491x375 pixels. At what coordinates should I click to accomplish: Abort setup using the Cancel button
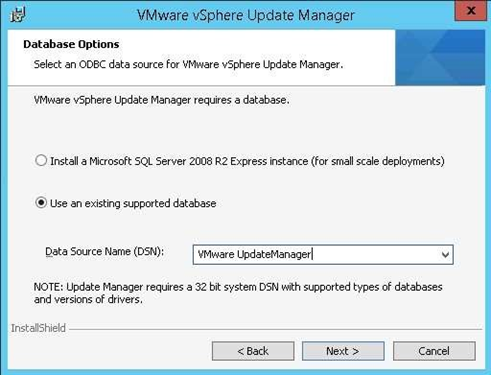(434, 351)
